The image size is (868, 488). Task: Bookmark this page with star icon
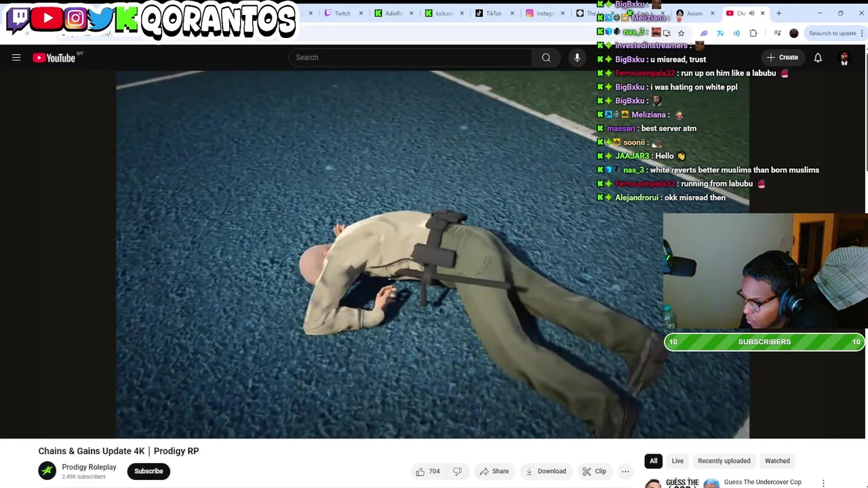tap(682, 33)
